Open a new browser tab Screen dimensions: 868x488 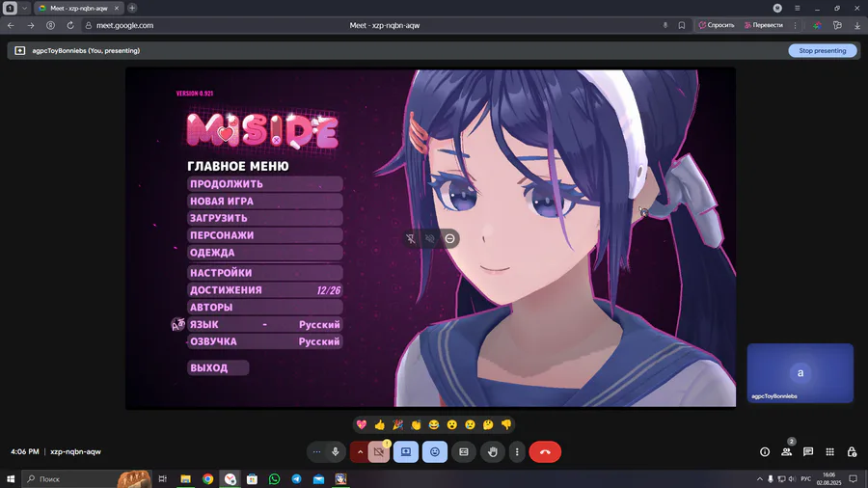point(132,9)
